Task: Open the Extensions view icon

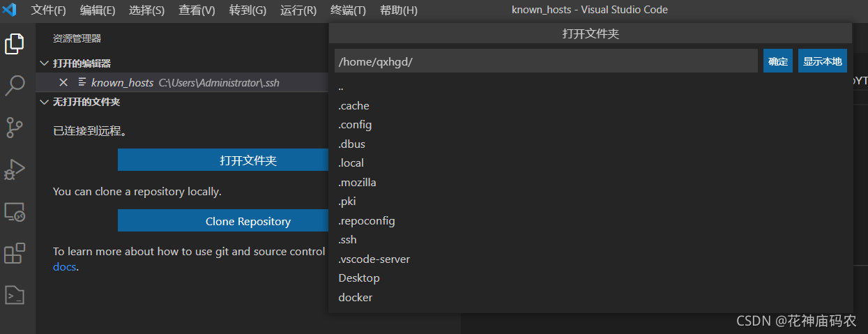Action: (15, 253)
